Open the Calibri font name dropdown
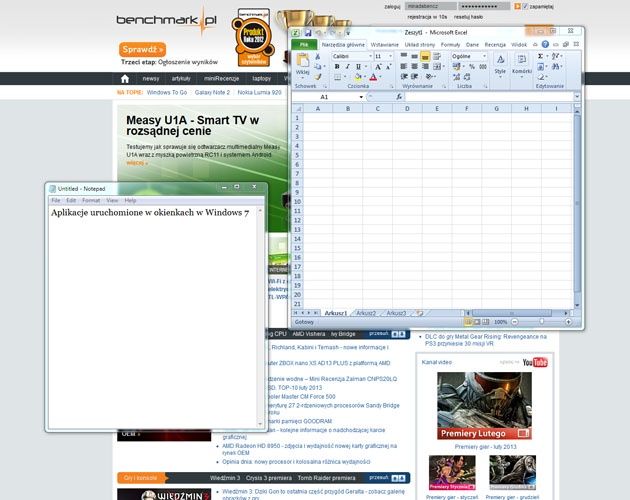This screenshot has width=630, height=500. pos(370,56)
